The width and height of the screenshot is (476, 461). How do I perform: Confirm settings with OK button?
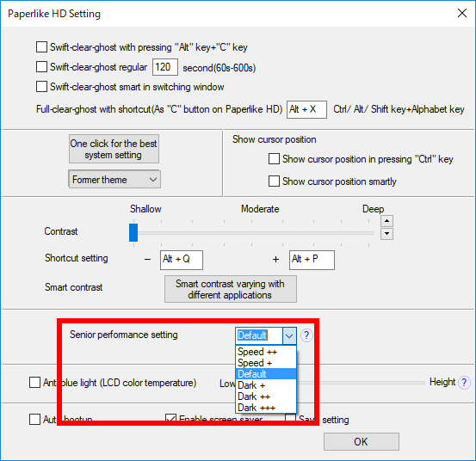click(362, 441)
